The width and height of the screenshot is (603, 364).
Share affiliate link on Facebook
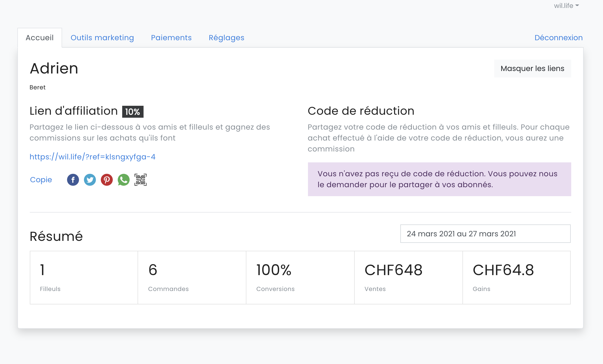(73, 180)
